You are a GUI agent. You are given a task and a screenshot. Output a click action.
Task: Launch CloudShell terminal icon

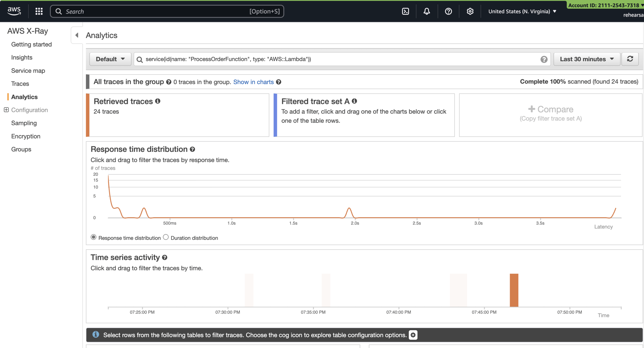tap(405, 11)
